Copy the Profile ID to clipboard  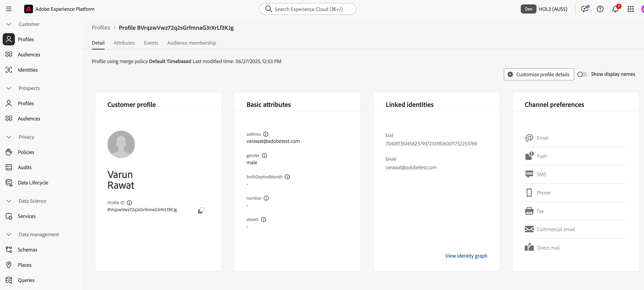point(201,210)
